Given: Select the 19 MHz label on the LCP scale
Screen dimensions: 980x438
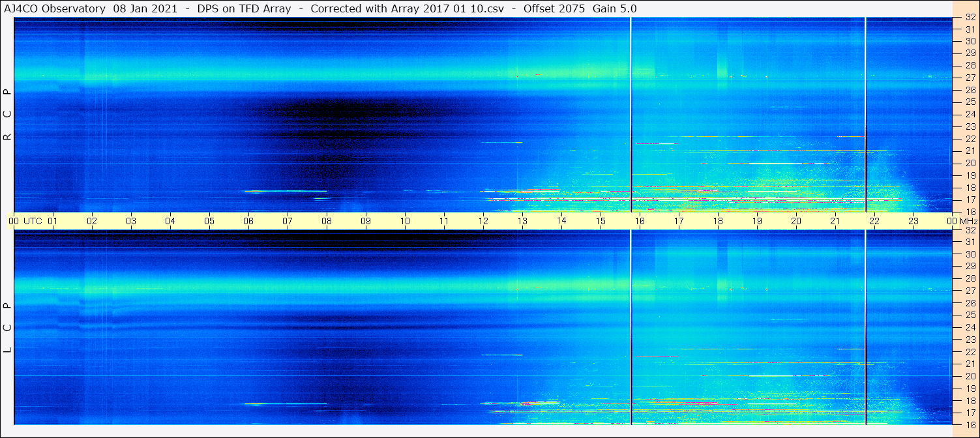Looking at the screenshot, I should click(x=970, y=388).
